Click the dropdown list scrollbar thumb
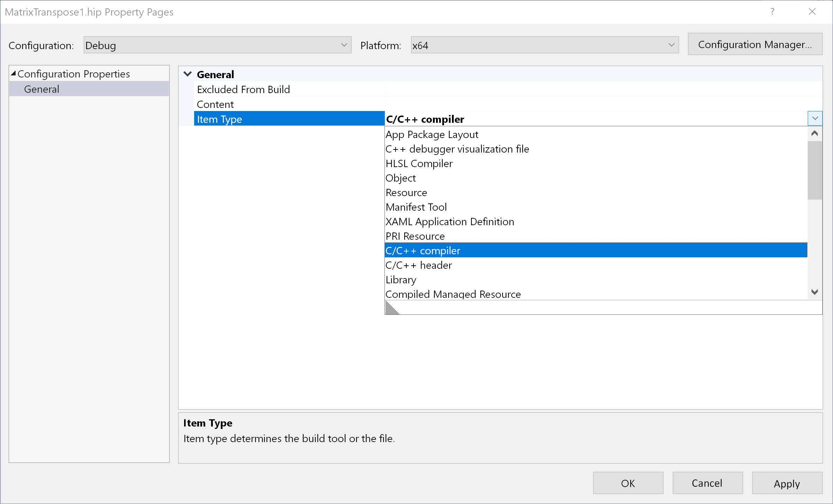Screen dimensions: 833x504 (x=815, y=170)
